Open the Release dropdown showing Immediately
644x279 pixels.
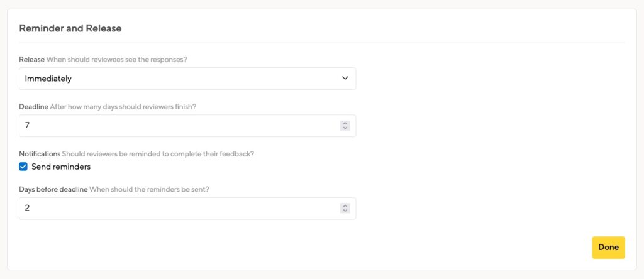tap(187, 79)
